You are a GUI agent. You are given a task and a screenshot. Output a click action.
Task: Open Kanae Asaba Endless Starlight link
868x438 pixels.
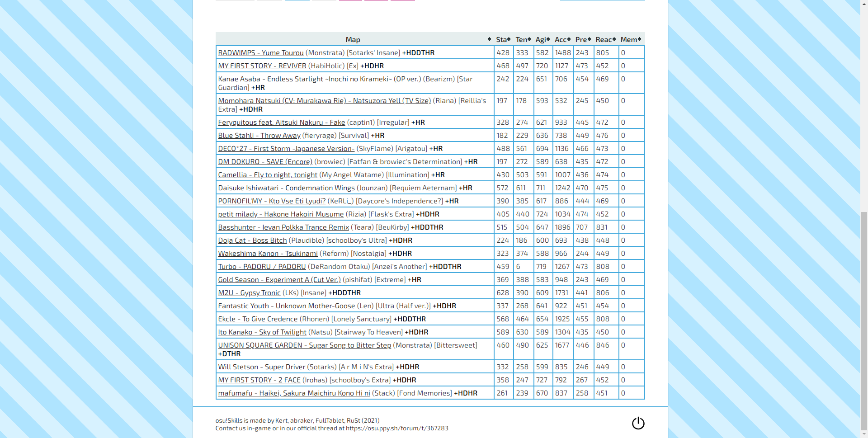click(x=320, y=79)
